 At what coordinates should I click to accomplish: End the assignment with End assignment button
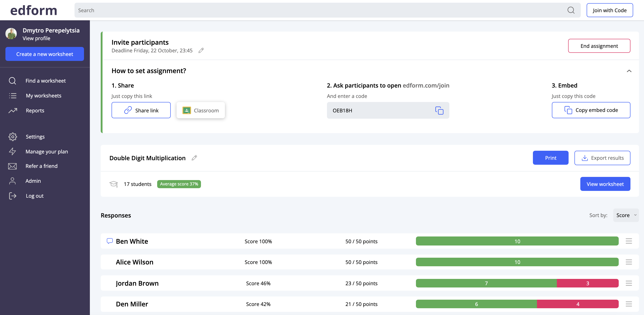[x=599, y=46]
